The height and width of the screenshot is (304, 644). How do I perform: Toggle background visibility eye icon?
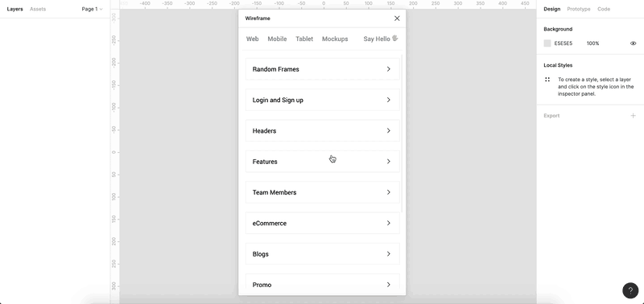click(x=633, y=43)
